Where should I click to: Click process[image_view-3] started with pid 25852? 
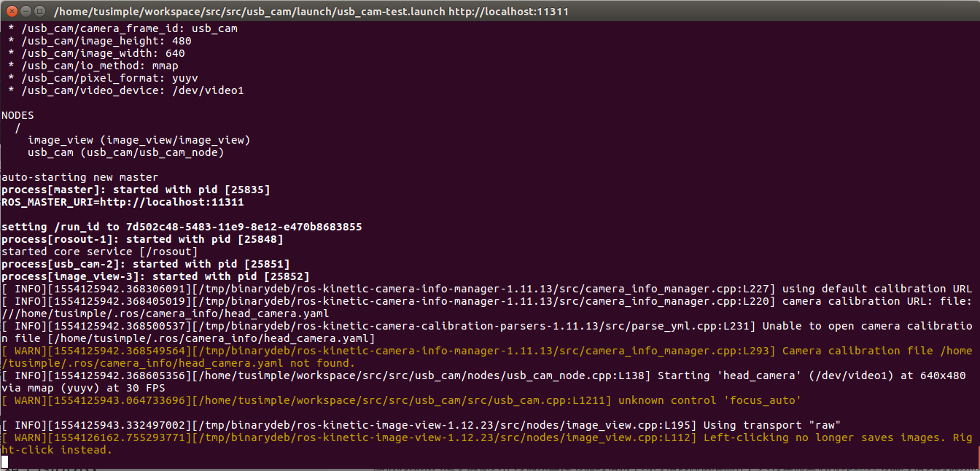[x=155, y=276]
